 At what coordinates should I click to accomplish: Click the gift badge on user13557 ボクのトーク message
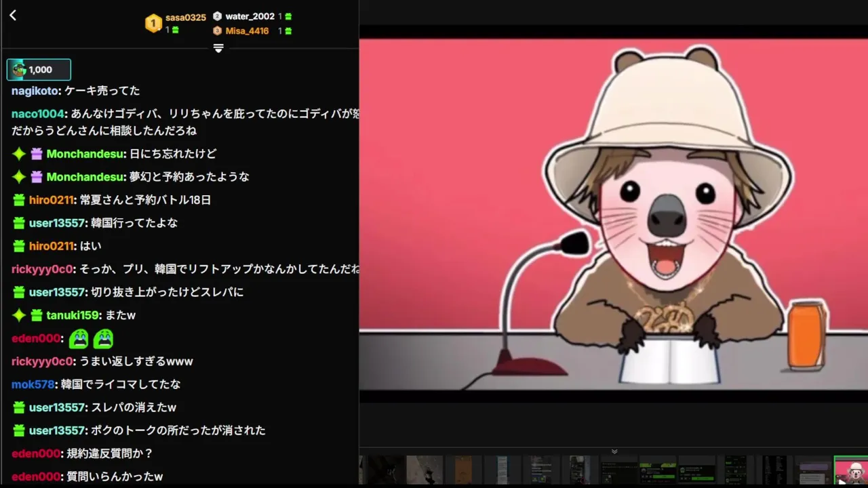19,431
